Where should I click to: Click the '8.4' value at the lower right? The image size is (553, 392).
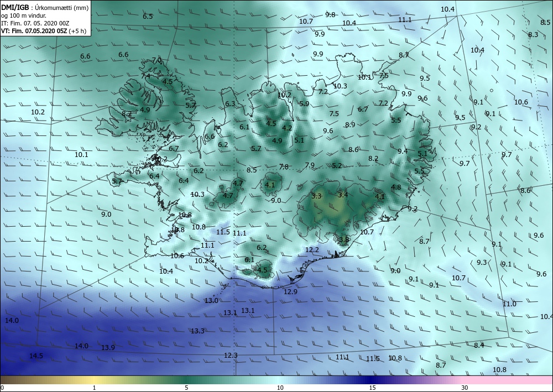click(478, 345)
